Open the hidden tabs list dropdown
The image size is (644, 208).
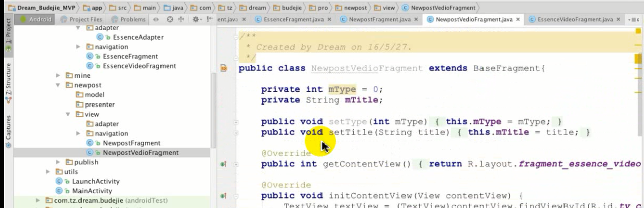(634, 19)
